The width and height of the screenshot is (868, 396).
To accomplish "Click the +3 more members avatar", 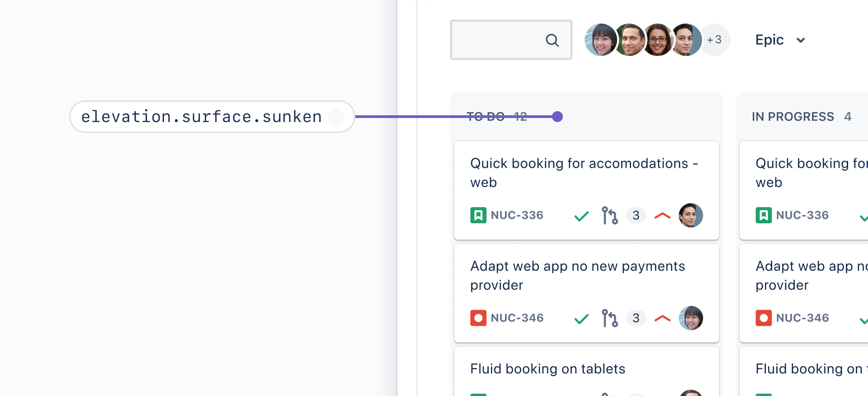I will pos(715,40).
